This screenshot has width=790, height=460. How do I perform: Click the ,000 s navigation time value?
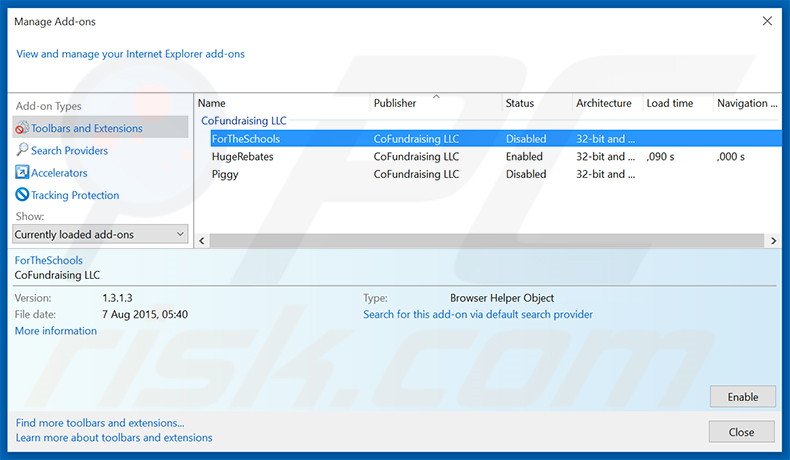click(731, 157)
